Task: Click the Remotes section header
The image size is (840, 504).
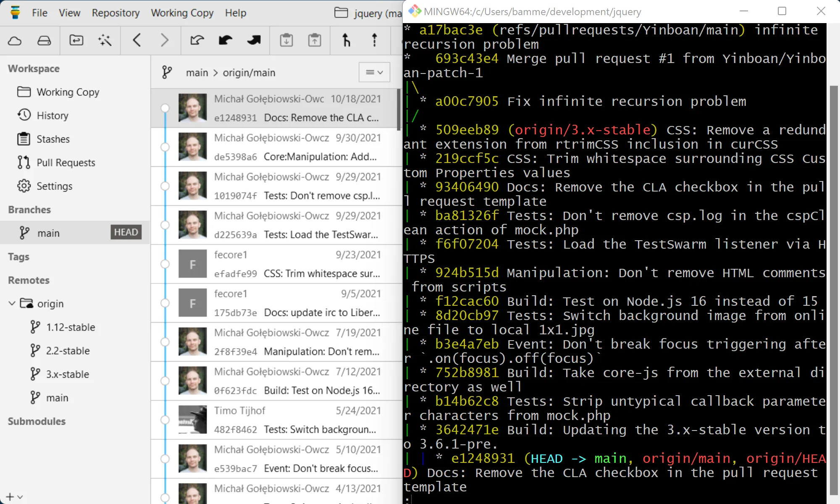Action: coord(29,280)
